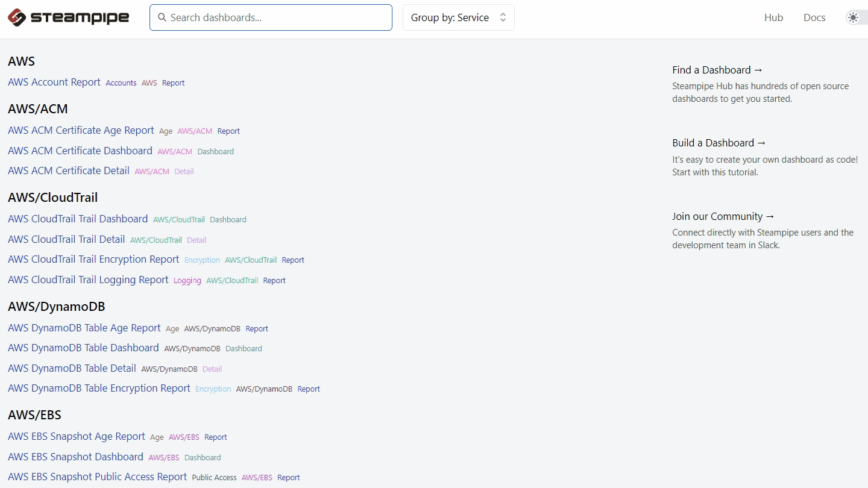Image resolution: width=868 pixels, height=488 pixels.
Task: Open the AWS DynamoDB Table Detail dashboard
Action: (72, 368)
